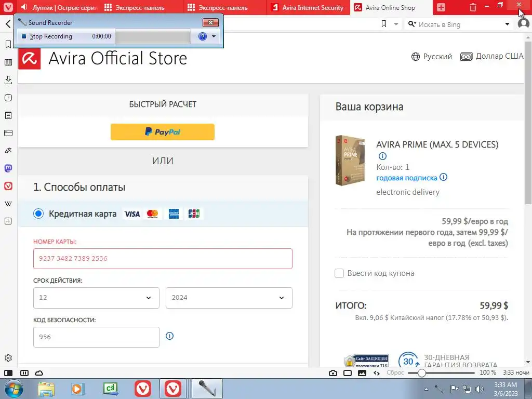Toggle the side panel visibility button
The height and width of the screenshot is (399, 532).
[x=8, y=373]
